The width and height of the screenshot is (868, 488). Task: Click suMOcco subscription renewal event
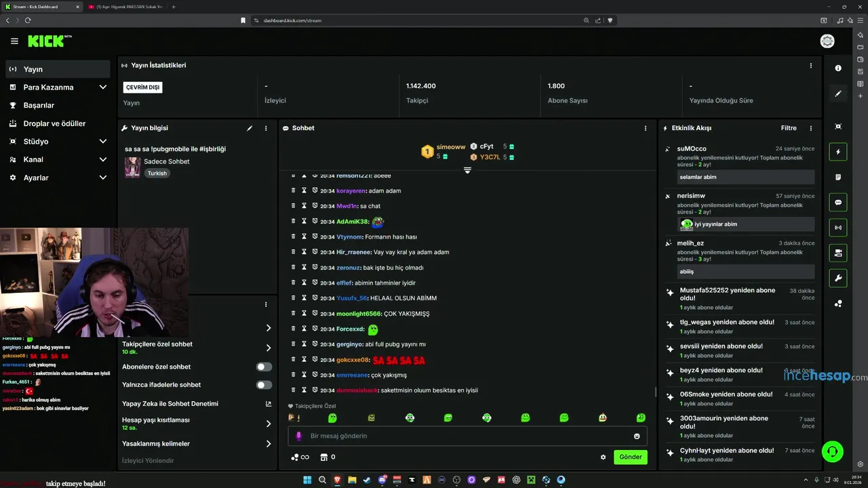(x=740, y=163)
